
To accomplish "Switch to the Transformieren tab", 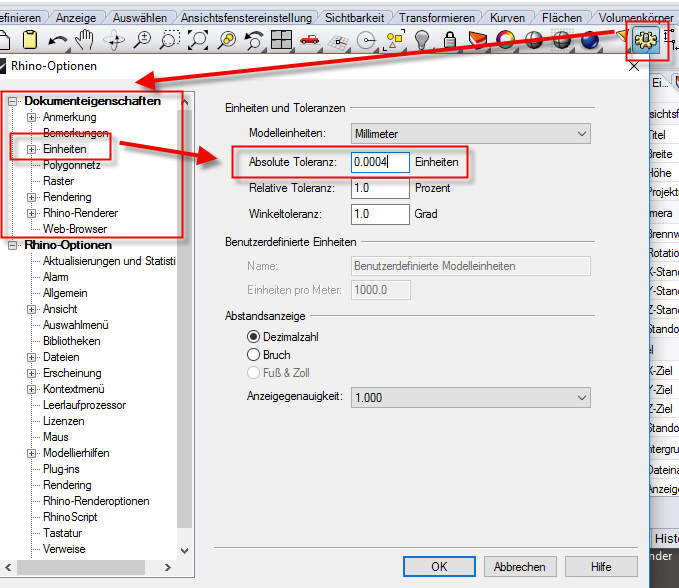I will click(435, 17).
